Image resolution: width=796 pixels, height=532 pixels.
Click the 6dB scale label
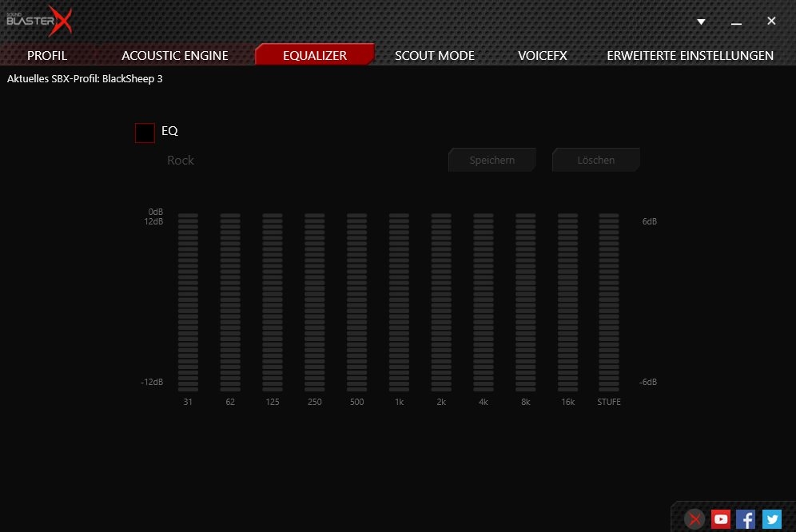point(649,221)
